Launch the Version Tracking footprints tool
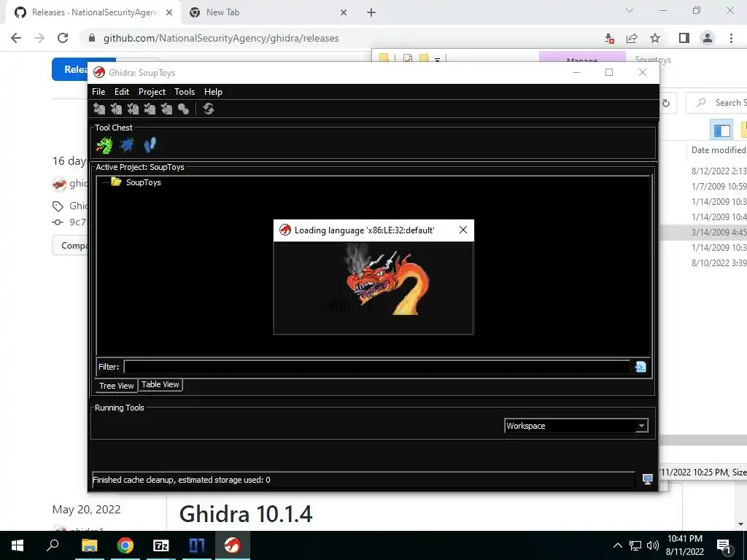 (x=150, y=145)
